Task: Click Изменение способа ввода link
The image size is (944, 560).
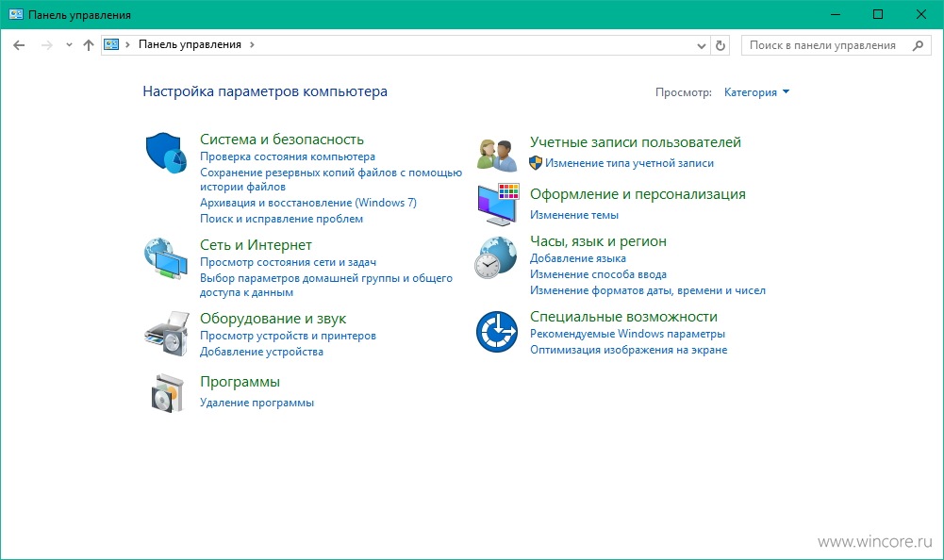Action: click(x=598, y=274)
